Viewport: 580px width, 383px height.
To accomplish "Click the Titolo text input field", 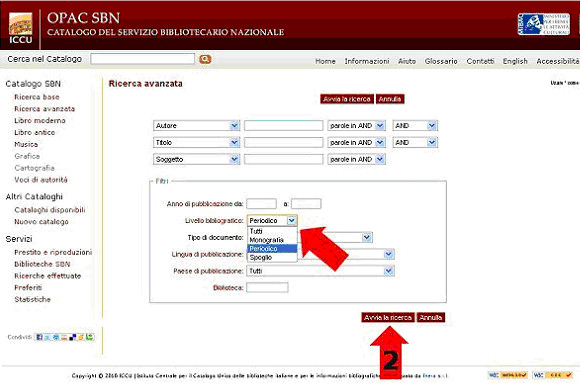I will point(283,142).
